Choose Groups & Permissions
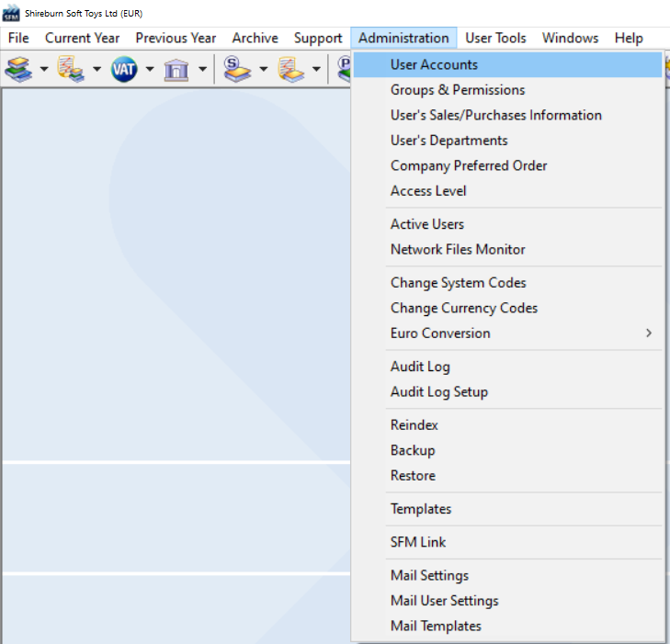 [507, 90]
